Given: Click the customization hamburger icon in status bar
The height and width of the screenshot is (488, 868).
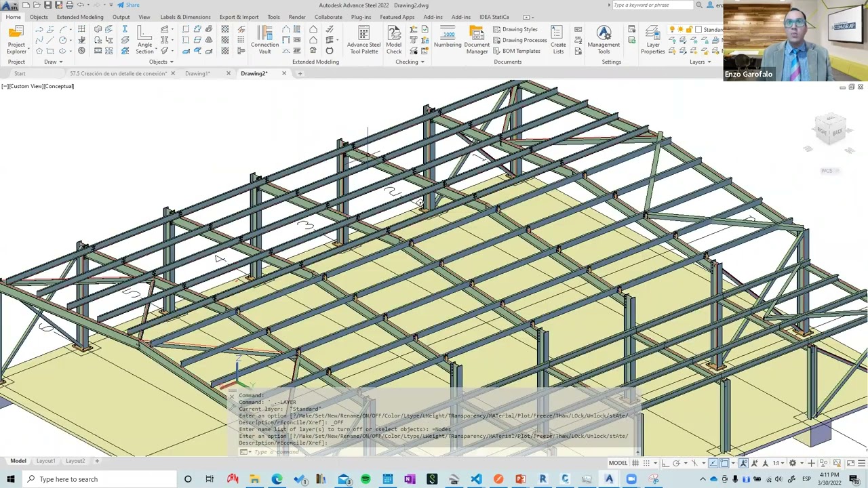Looking at the screenshot, I should click(862, 463).
